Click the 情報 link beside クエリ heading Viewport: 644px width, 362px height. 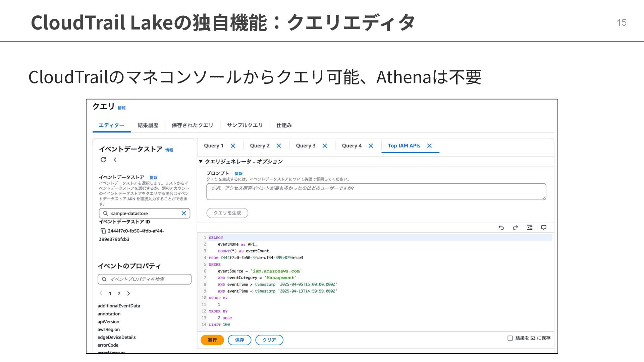(x=121, y=108)
